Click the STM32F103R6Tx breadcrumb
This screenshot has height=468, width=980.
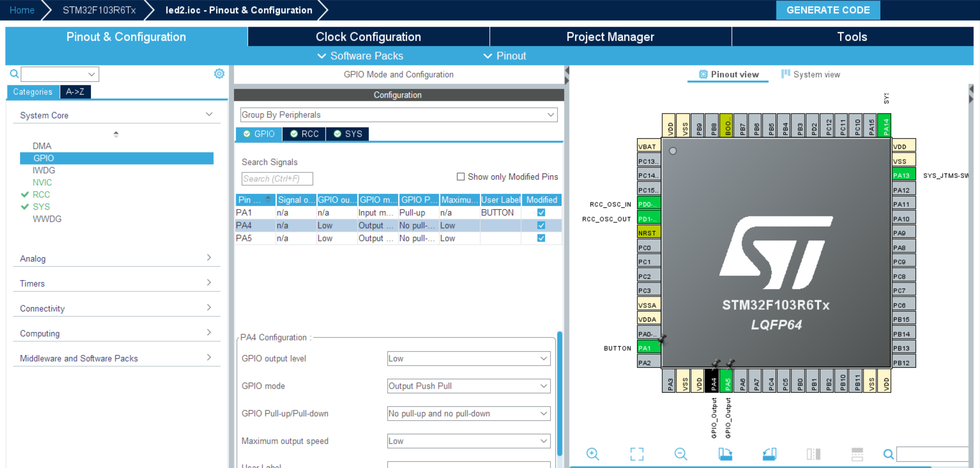click(99, 10)
